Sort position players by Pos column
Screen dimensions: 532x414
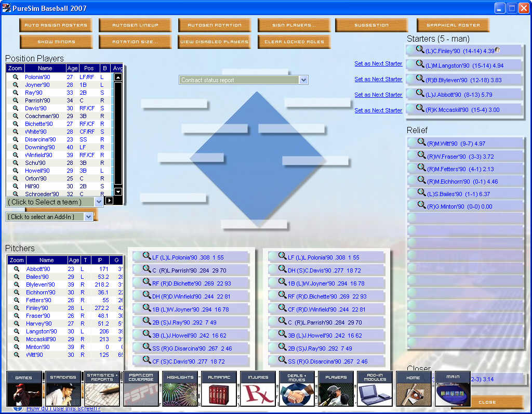pos(89,68)
